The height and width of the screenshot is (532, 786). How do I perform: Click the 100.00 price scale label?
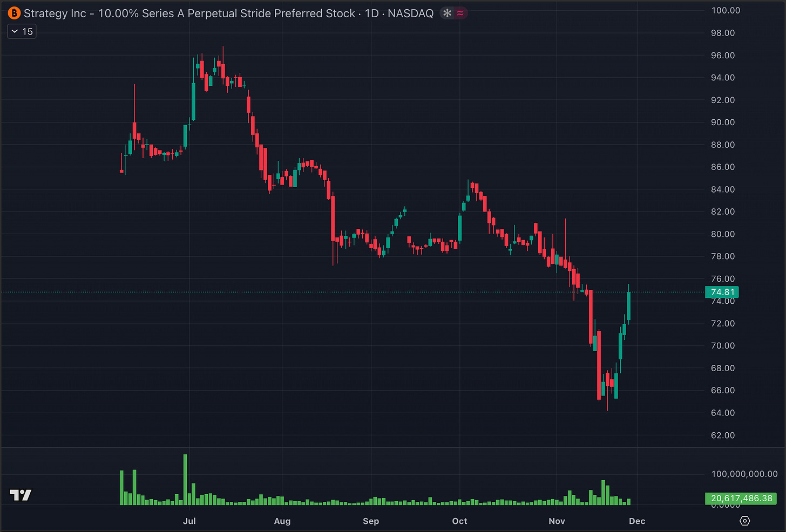tap(726, 10)
